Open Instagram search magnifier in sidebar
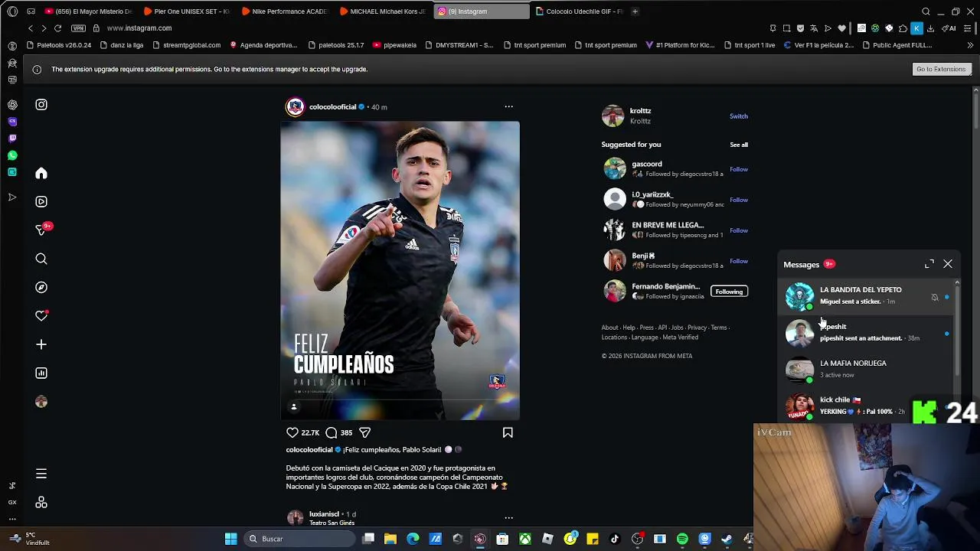The height and width of the screenshot is (551, 980). (x=41, y=259)
